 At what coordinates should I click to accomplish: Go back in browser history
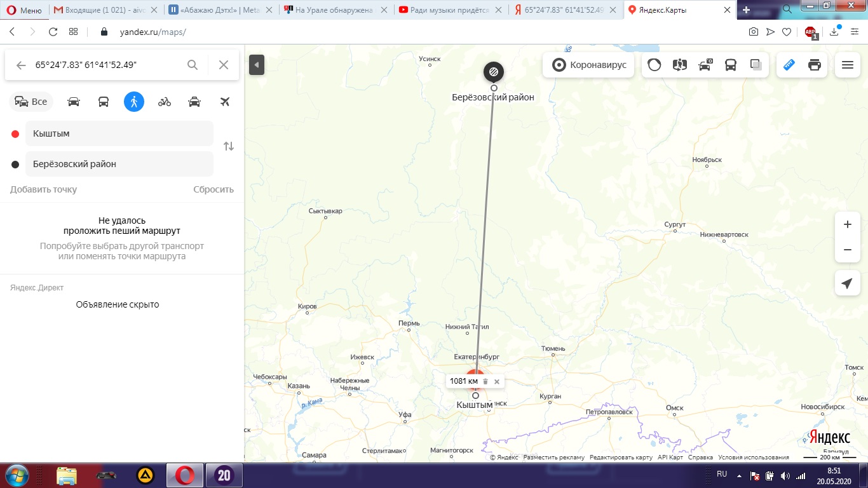click(x=12, y=32)
